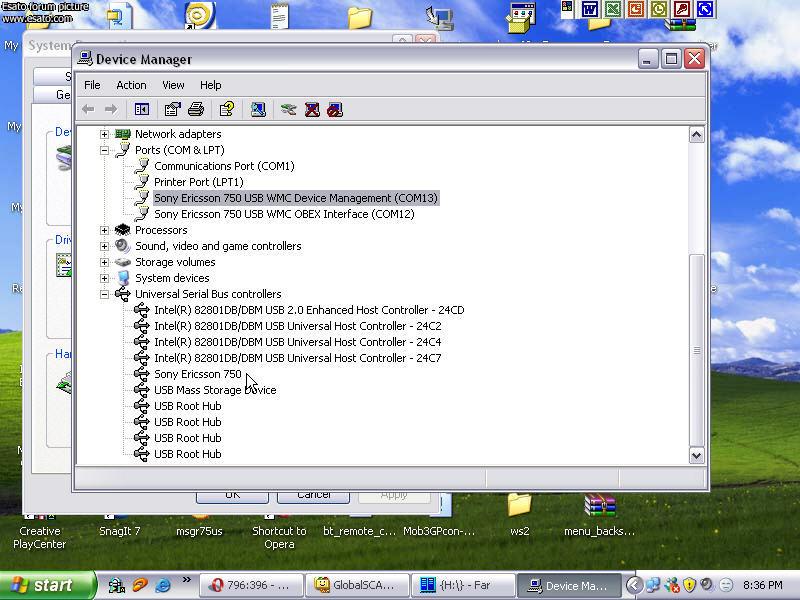Click the scroll down arrow in device tree
The height and width of the screenshot is (600, 800).
coord(696,455)
